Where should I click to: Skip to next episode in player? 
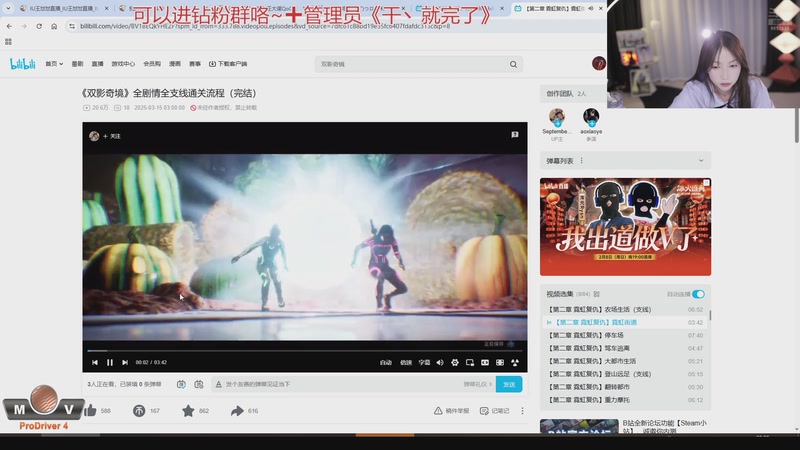point(125,362)
